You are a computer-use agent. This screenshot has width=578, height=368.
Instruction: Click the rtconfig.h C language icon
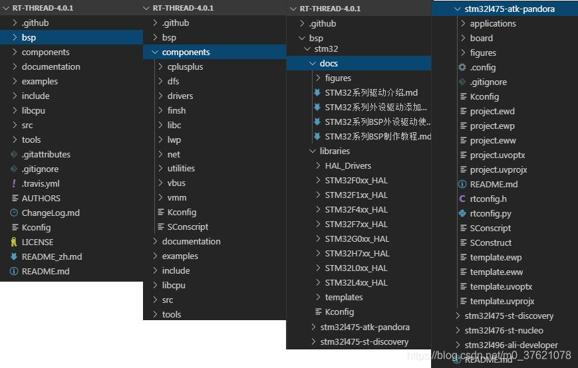tap(462, 199)
